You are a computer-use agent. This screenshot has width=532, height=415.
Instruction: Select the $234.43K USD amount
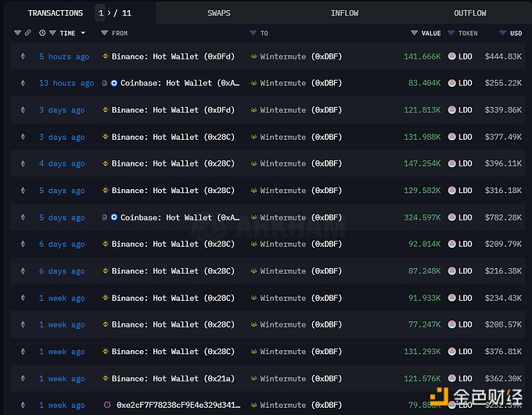point(503,298)
